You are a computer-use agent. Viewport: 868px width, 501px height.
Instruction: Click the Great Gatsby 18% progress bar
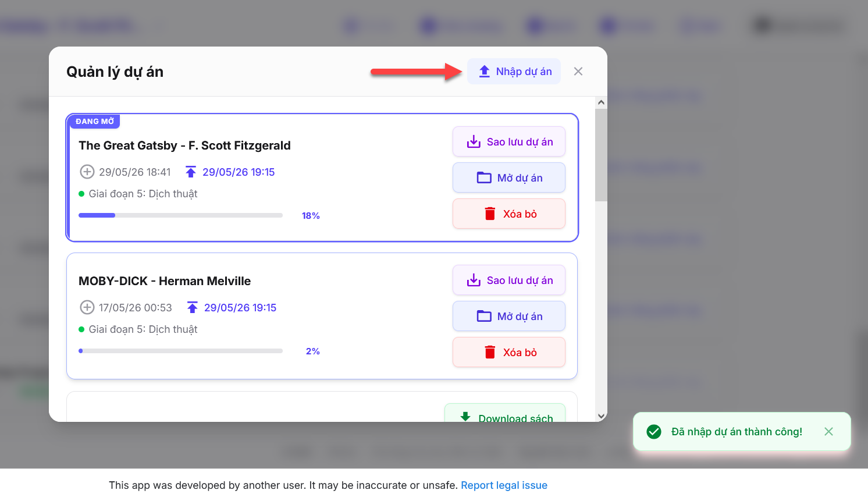coord(180,215)
